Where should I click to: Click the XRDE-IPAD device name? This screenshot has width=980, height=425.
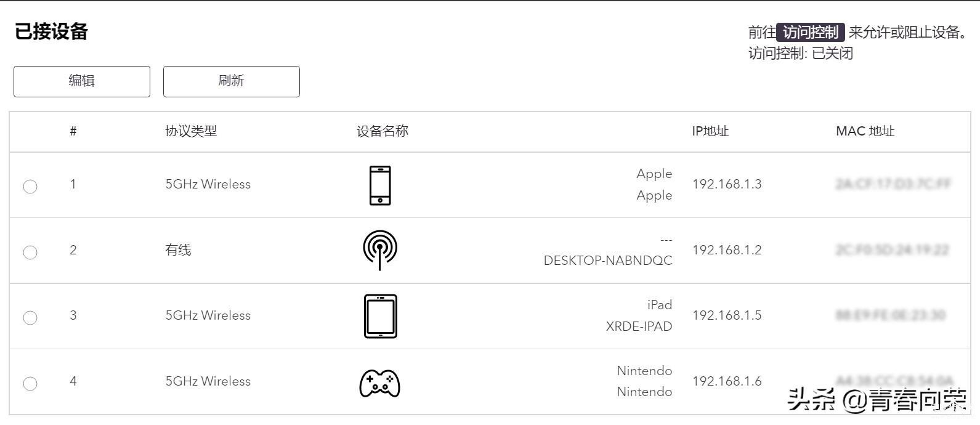click(639, 326)
